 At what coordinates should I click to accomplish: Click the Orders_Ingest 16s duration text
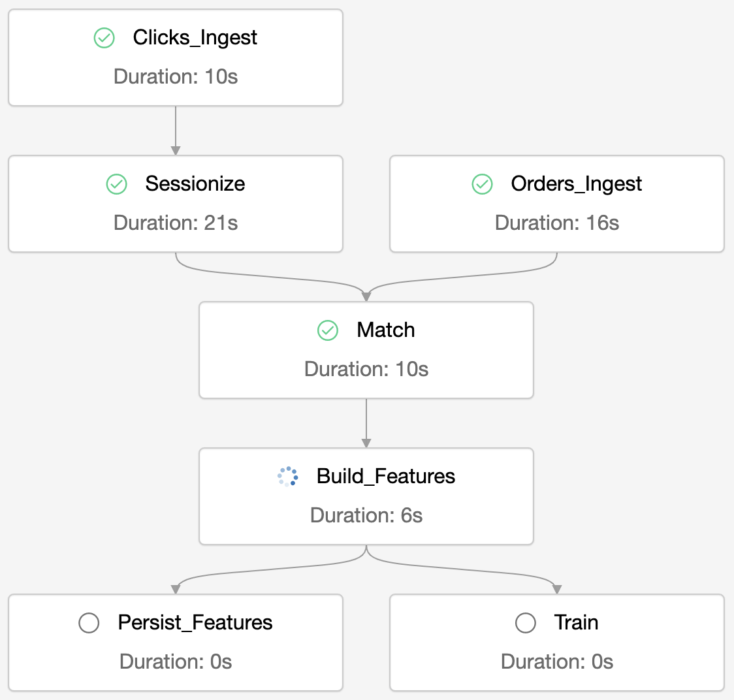(x=557, y=223)
